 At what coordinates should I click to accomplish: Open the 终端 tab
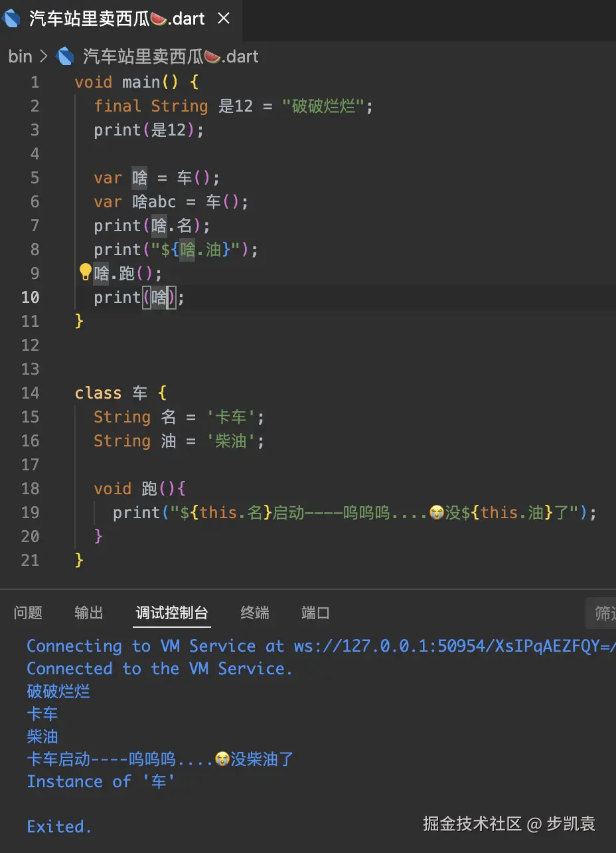[x=254, y=613]
